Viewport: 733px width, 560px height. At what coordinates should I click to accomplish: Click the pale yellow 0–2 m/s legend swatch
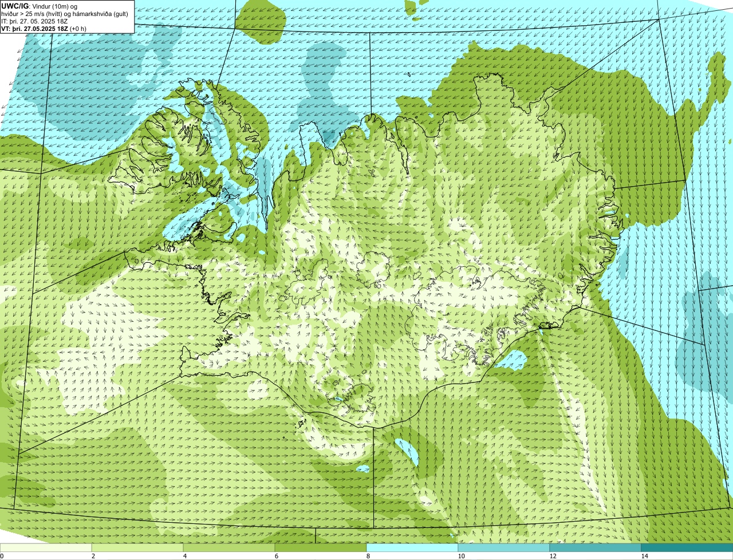tap(46, 547)
